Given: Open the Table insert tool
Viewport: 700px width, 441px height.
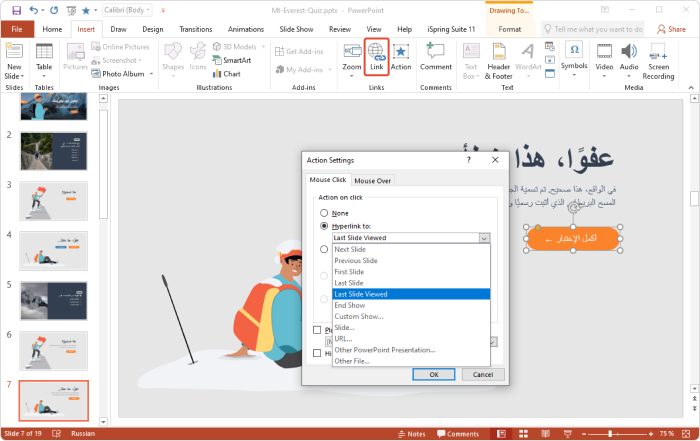Looking at the screenshot, I should (x=44, y=58).
